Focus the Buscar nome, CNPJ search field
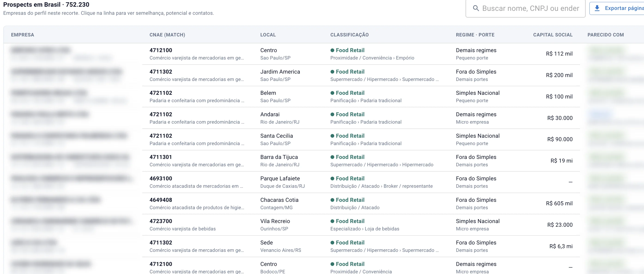 point(525,9)
